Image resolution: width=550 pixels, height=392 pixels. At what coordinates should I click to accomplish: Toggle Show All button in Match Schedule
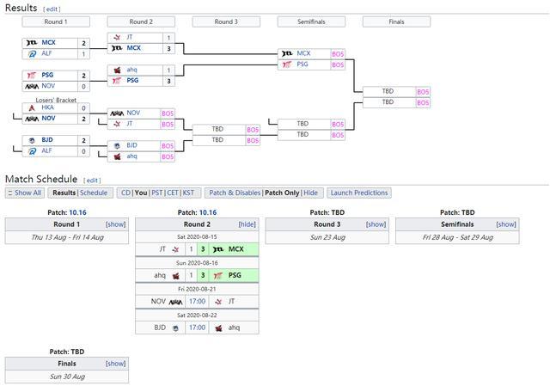pos(25,193)
